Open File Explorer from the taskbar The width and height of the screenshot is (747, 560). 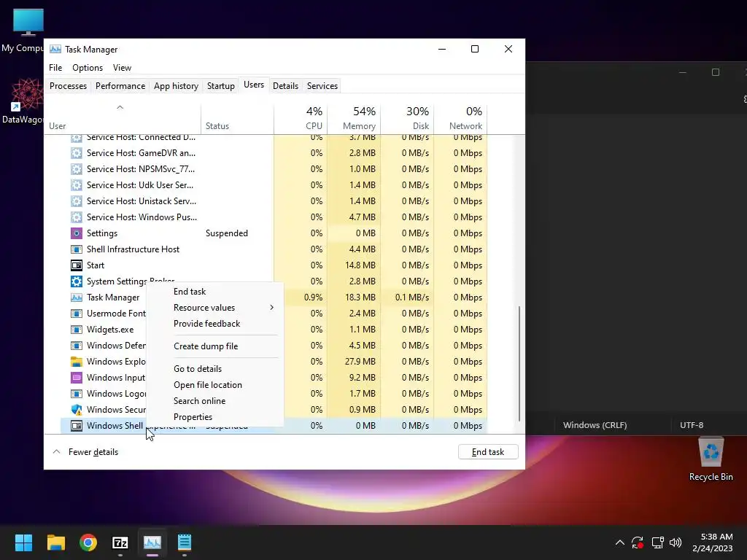click(55, 542)
